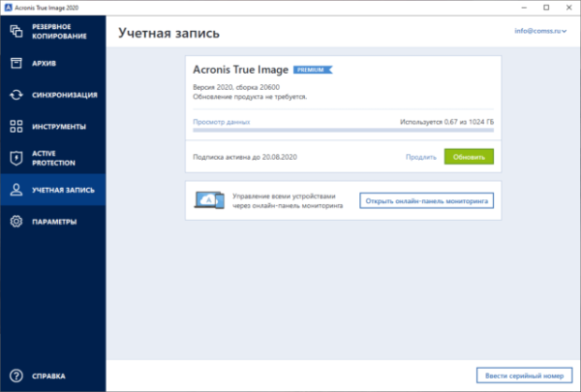Switch to Active Protection section
Viewport: 581px width, 392px height.
pyautogui.click(x=53, y=158)
